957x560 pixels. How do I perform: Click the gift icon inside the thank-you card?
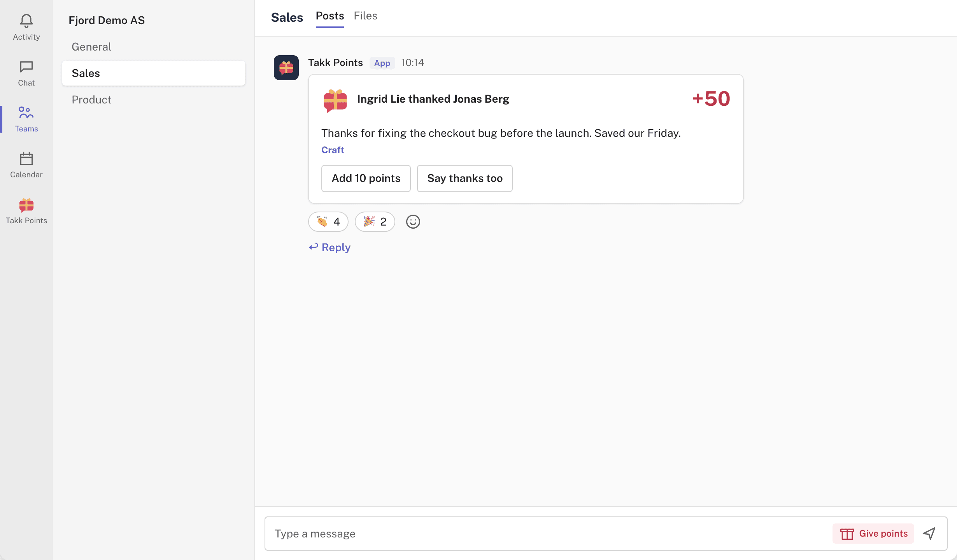pyautogui.click(x=335, y=100)
